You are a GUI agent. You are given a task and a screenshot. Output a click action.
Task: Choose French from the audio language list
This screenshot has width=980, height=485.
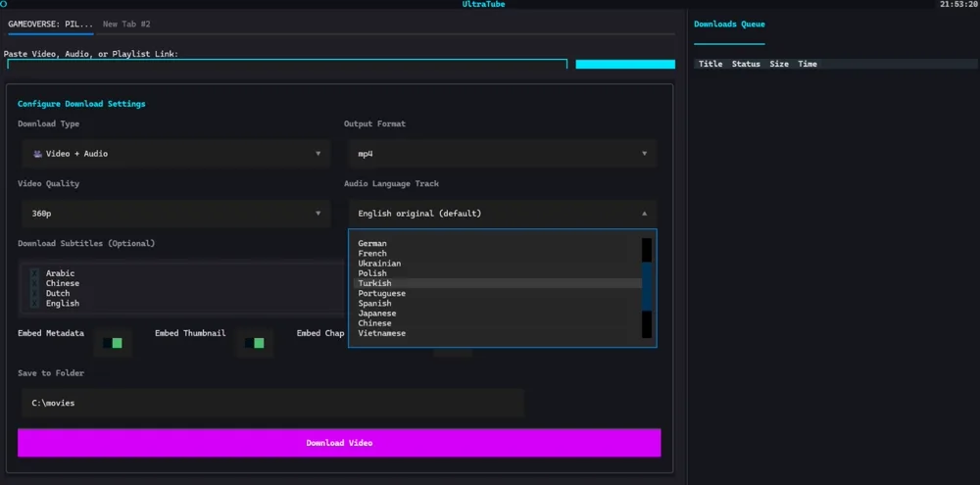pyautogui.click(x=498, y=254)
